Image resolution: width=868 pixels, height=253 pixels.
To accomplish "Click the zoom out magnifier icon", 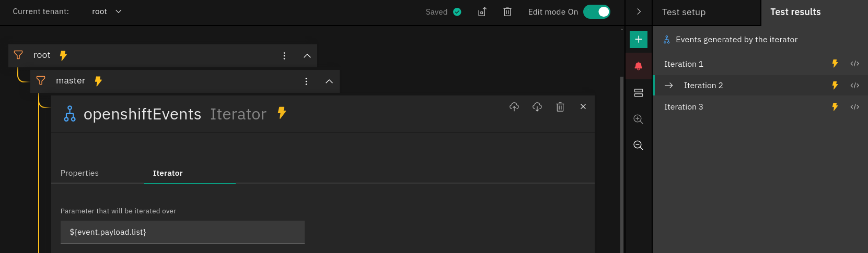I will coord(638,146).
